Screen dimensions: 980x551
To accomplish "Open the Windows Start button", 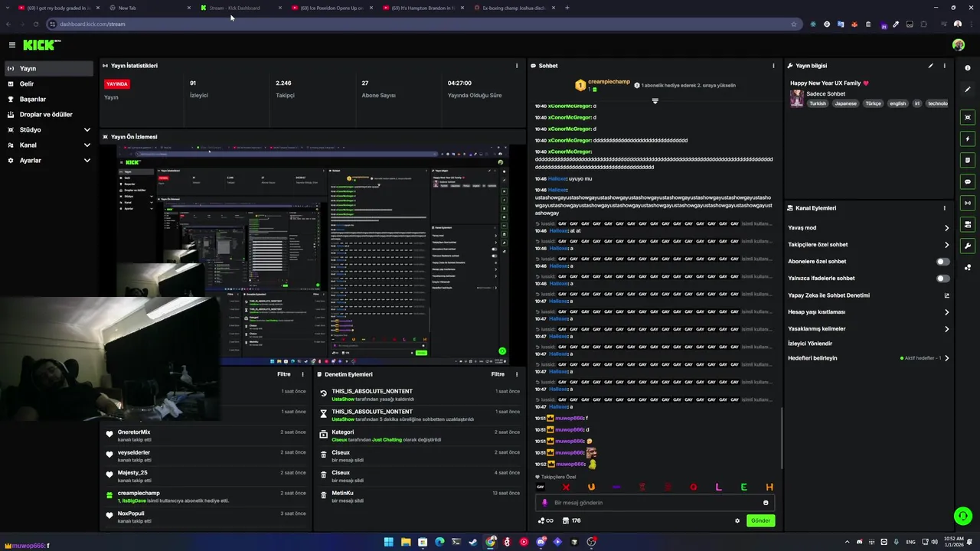I will coord(388,542).
